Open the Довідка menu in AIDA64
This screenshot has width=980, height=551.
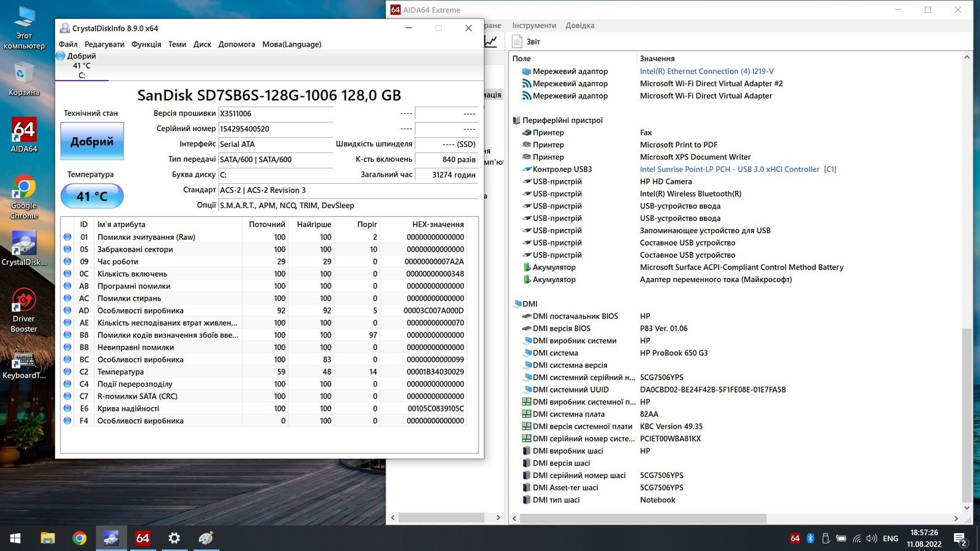click(579, 25)
